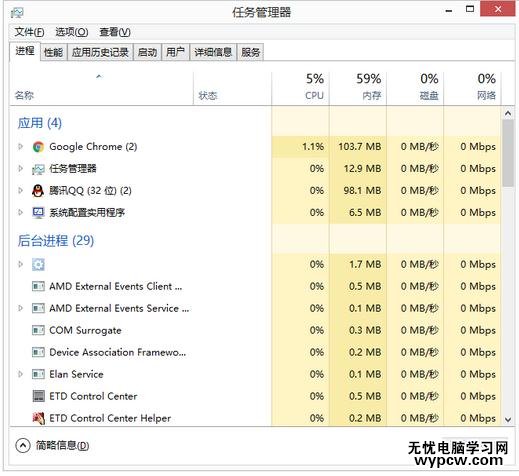Viewport: 519px width, 476px height.
Task: Select the COM Surrogate process name
Action: 85,330
